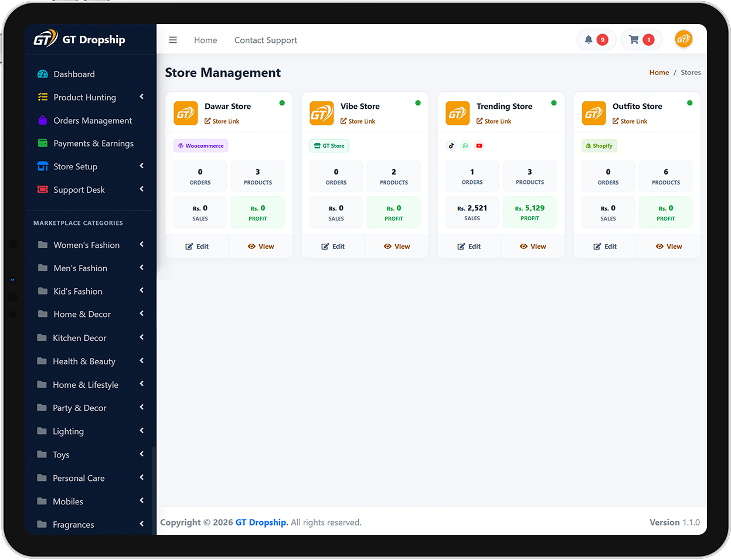This screenshot has width=731, height=560.
Task: Click the GT Dropship footer link
Action: point(261,523)
